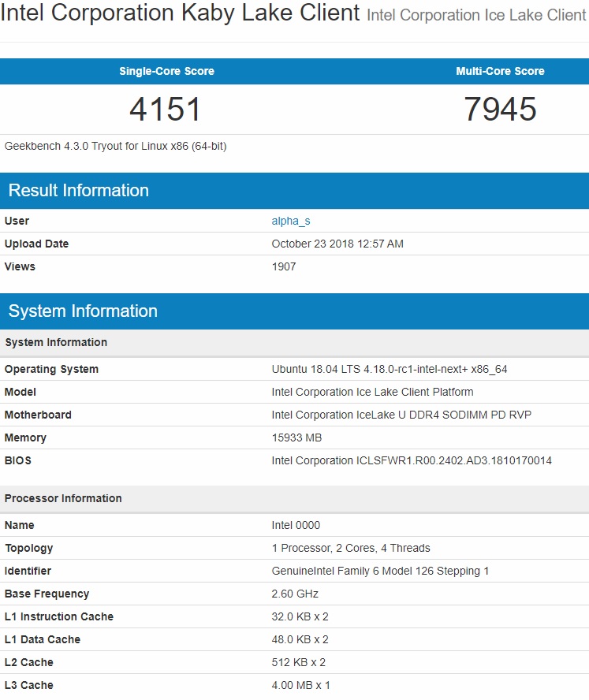
Task: Click the Base Frequency row label
Action: coord(47,594)
